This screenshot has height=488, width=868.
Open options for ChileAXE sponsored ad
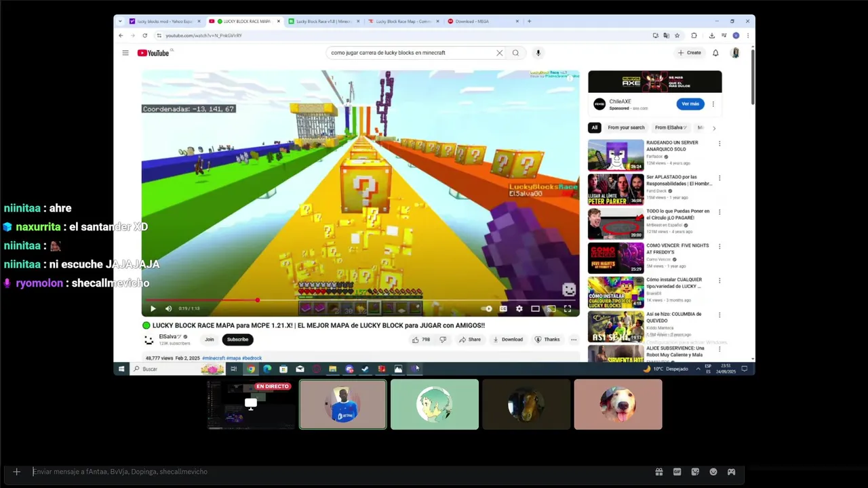(713, 104)
